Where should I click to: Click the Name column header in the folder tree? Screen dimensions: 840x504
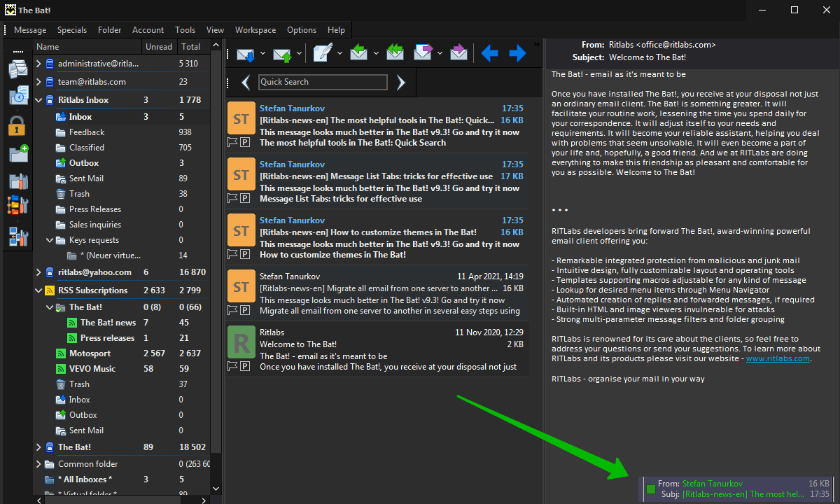click(x=86, y=47)
